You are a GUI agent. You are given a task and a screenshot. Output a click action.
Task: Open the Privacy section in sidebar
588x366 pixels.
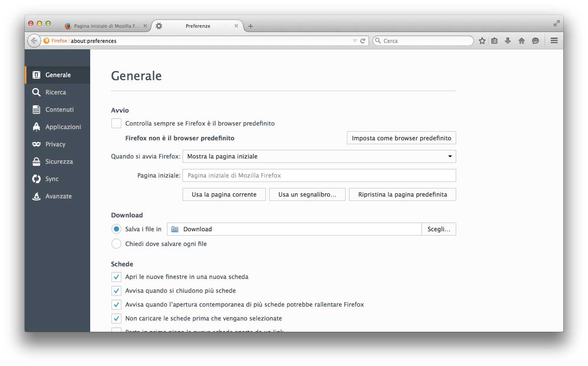pyautogui.click(x=55, y=144)
